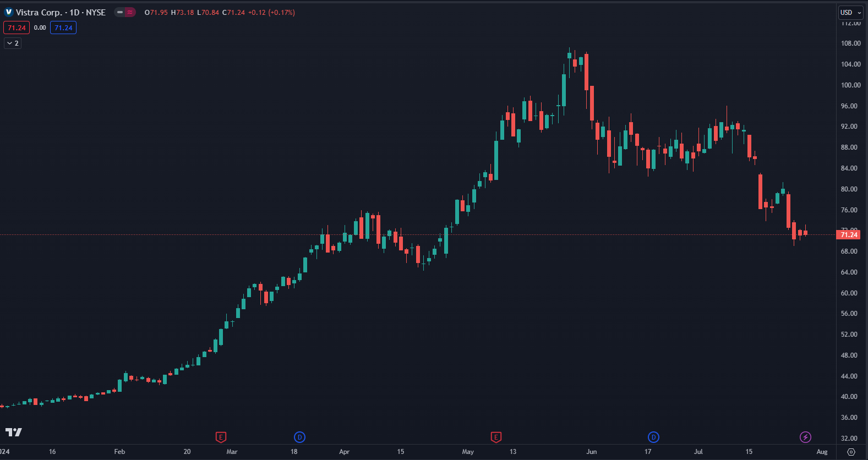The height and width of the screenshot is (460, 868).
Task: Click the 68.00 price axis label
Action: [849, 251]
